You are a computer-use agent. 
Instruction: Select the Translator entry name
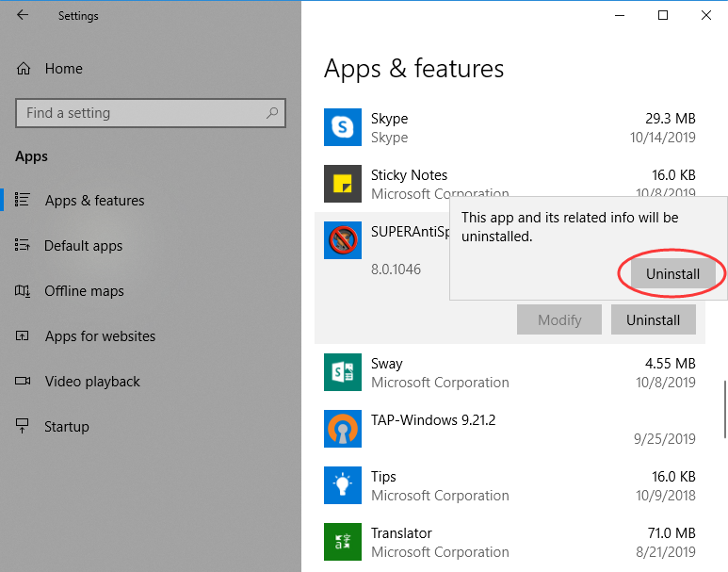click(401, 533)
